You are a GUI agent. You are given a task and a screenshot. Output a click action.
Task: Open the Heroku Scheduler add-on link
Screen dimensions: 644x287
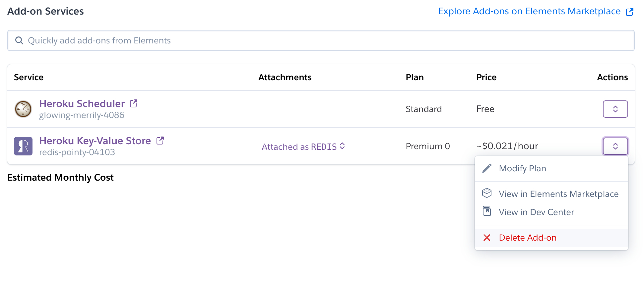pyautogui.click(x=82, y=104)
